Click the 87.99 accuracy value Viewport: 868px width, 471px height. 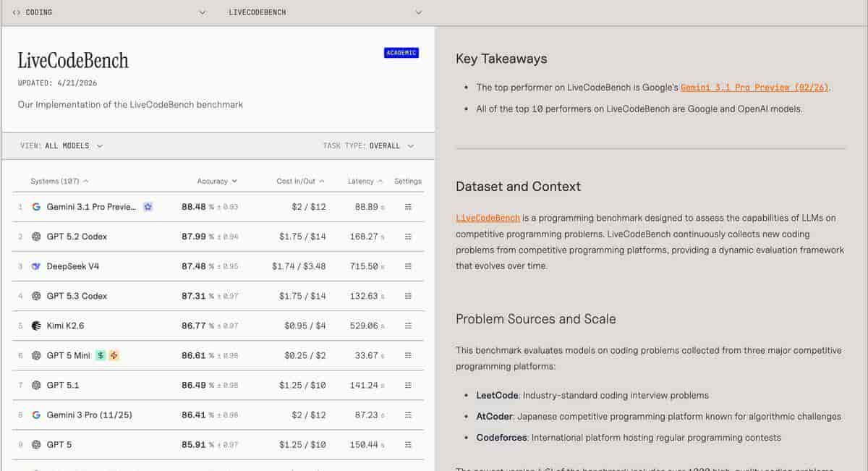point(194,237)
